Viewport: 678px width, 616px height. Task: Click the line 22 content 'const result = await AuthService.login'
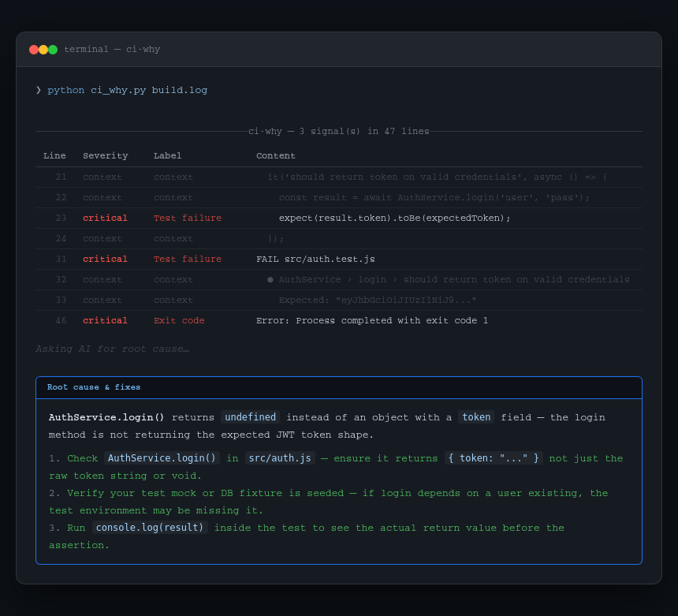(434, 198)
